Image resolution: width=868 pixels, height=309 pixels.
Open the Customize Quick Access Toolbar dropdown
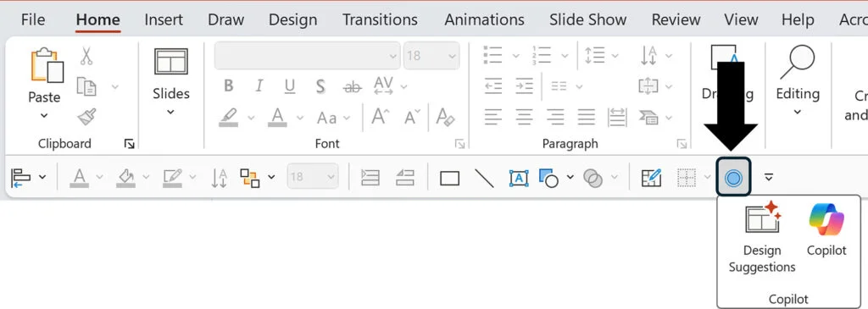pyautogui.click(x=768, y=178)
